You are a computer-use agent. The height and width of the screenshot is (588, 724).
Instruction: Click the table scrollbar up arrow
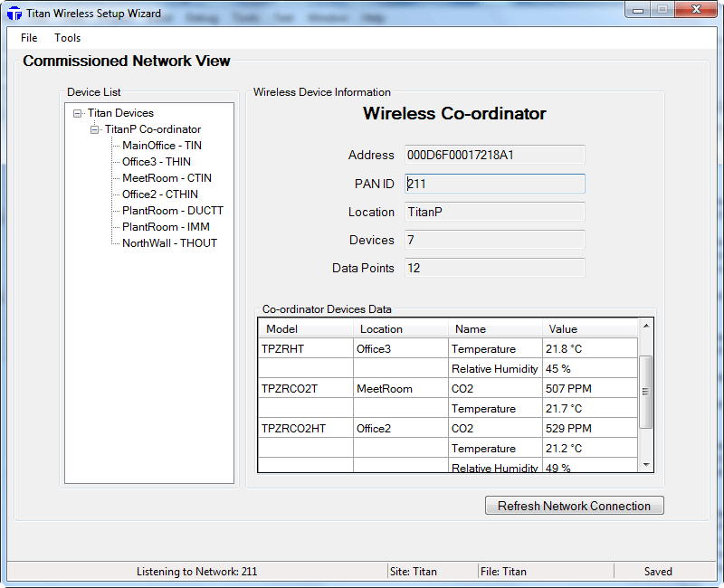click(x=646, y=326)
